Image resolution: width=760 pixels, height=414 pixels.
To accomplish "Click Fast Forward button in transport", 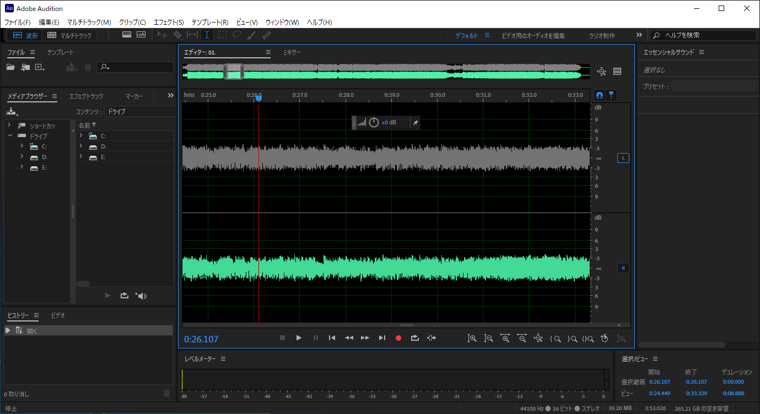I will 365,338.
